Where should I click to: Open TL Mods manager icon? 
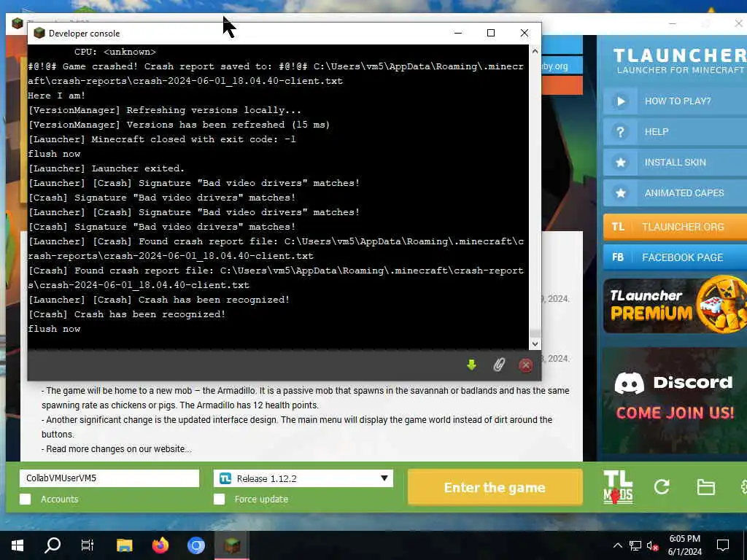pyautogui.click(x=618, y=487)
